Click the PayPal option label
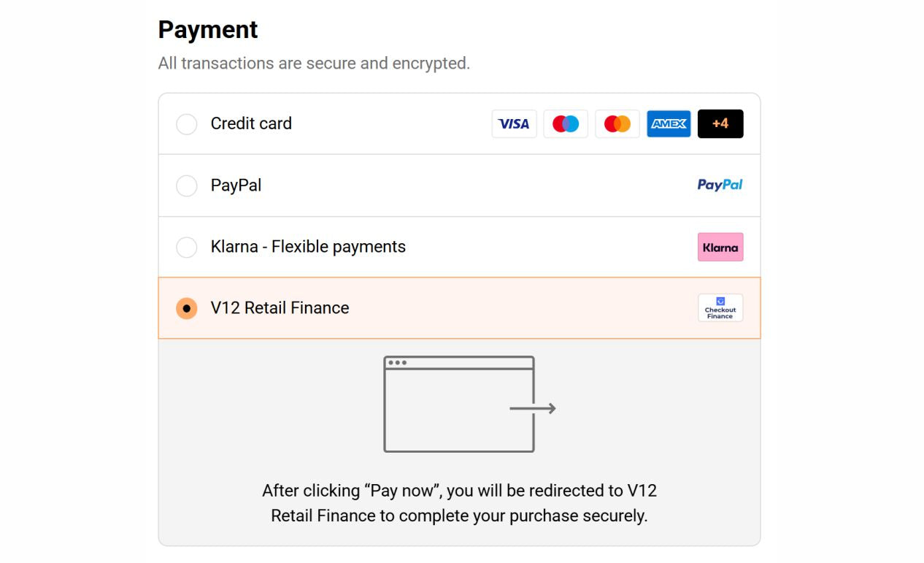Screen dimensions: 924x563 pos(236,185)
